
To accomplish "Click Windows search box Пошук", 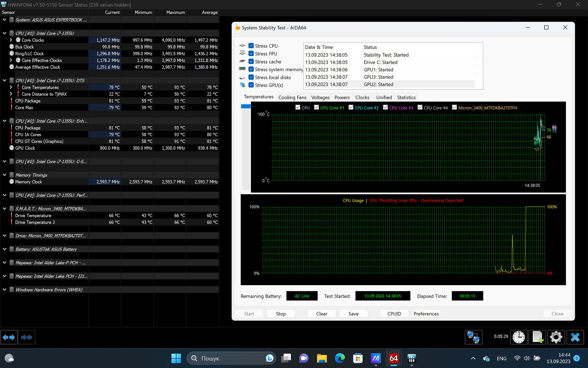I will point(231,358).
